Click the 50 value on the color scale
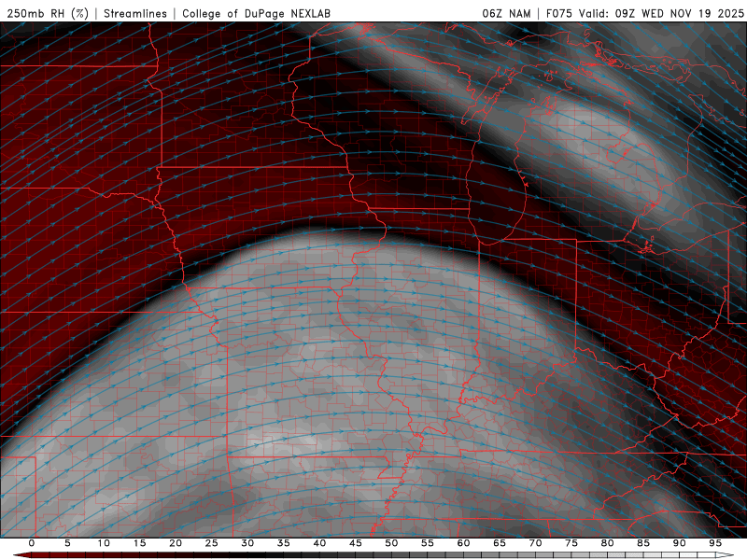Viewport: 747px width, 560px height. tap(391, 543)
